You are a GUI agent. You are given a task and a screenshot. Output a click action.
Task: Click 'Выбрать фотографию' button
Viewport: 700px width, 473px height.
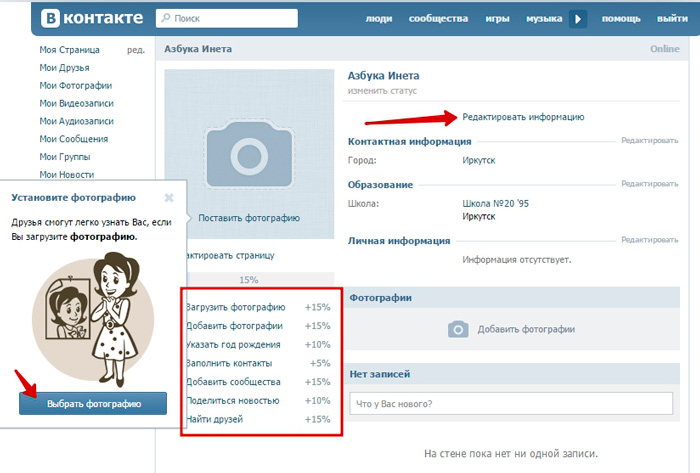[x=93, y=402]
